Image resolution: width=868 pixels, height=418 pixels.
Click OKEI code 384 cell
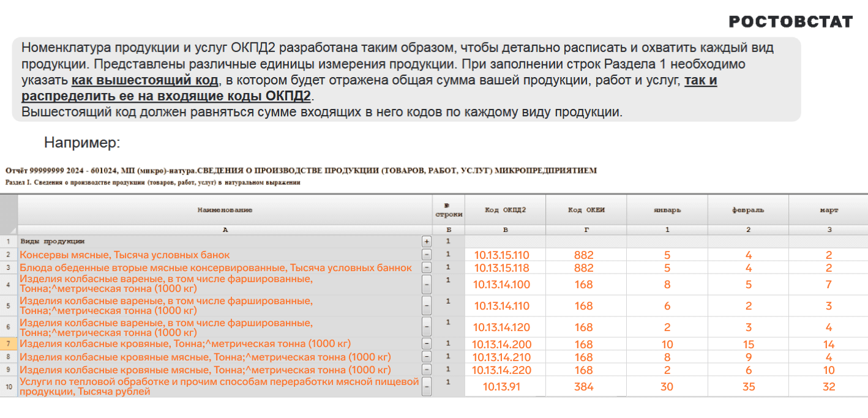pyautogui.click(x=586, y=386)
